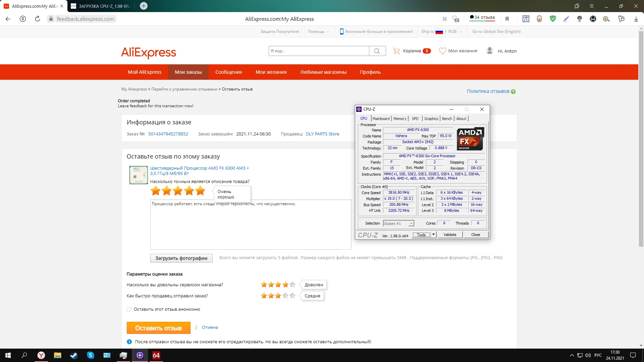This screenshot has width=644, height=362.
Task: Click the Оставить отзыв submit button
Action: click(158, 328)
